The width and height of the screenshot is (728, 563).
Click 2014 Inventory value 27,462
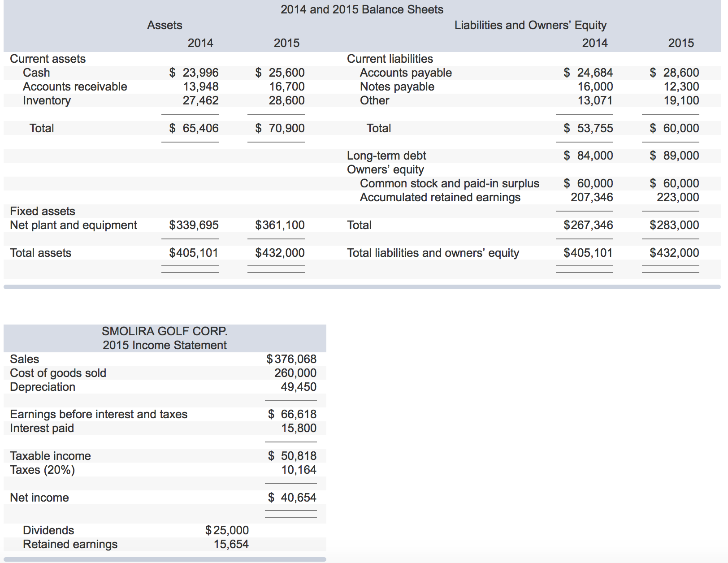tap(201, 100)
